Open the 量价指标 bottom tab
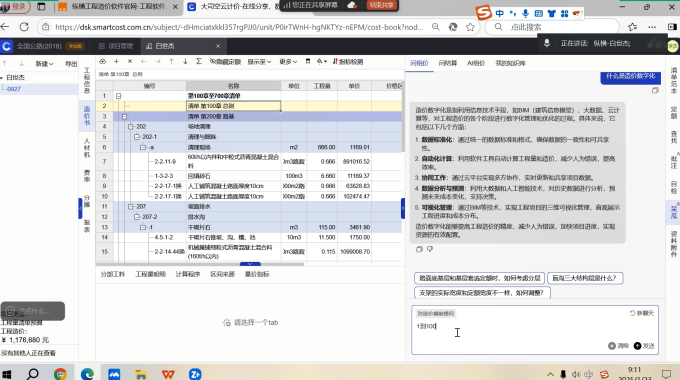 pos(257,274)
